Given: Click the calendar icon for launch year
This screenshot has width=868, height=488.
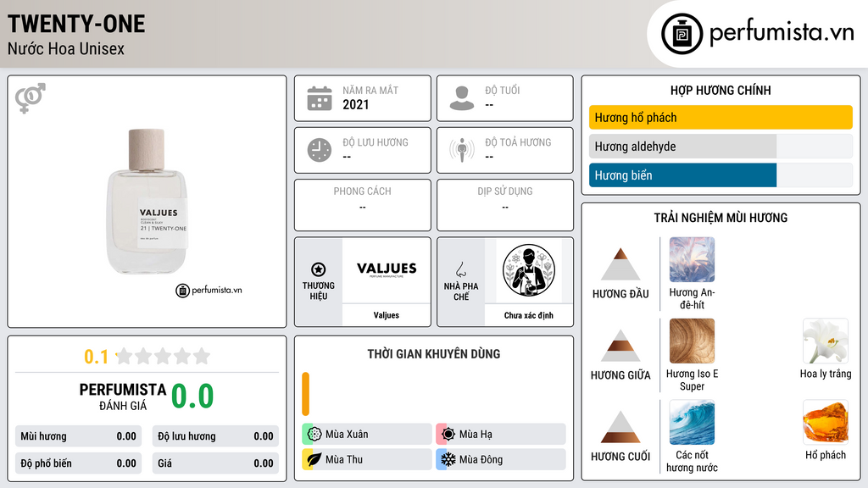Looking at the screenshot, I should pos(320,98).
